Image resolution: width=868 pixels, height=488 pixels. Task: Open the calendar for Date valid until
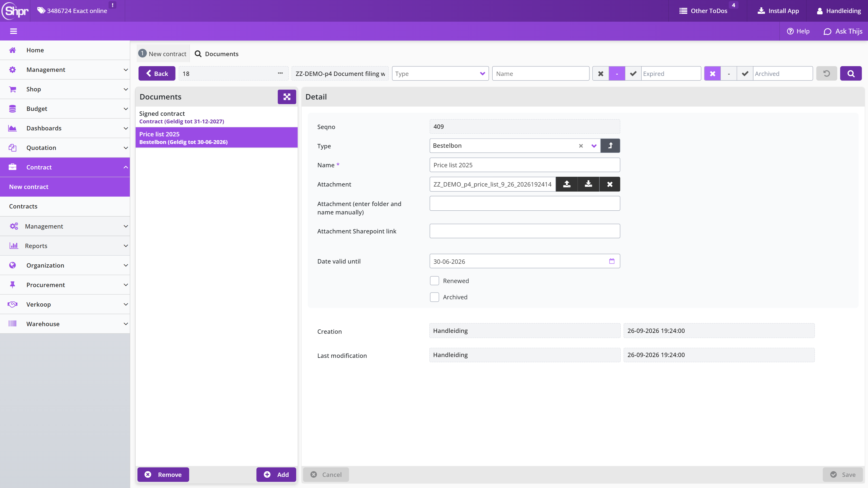(612, 261)
